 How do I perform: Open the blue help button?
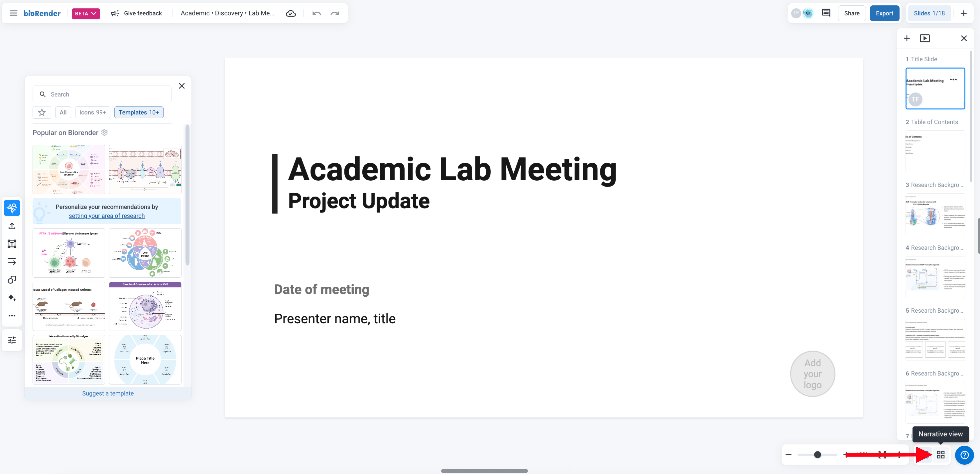pyautogui.click(x=964, y=455)
